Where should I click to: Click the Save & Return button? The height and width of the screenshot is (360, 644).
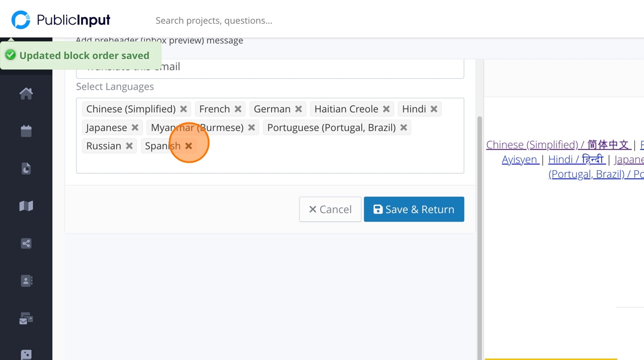click(x=413, y=209)
